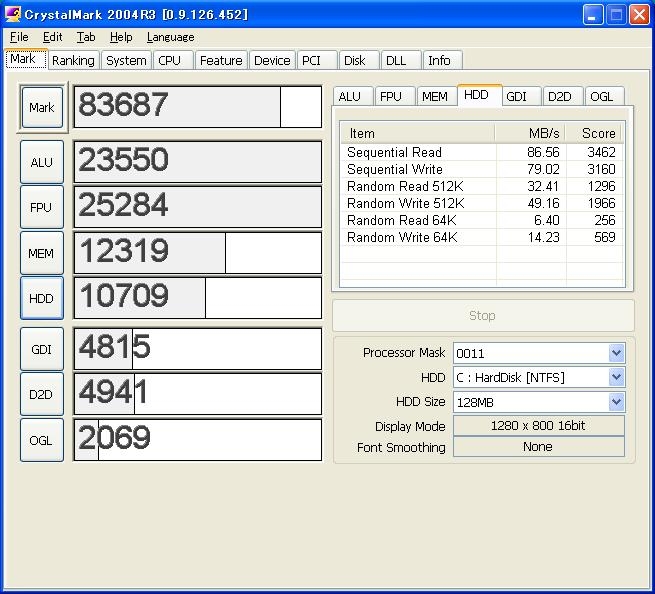Viewport: 655px width, 594px height.
Task: Start the D2D benchmark button
Action: click(41, 394)
